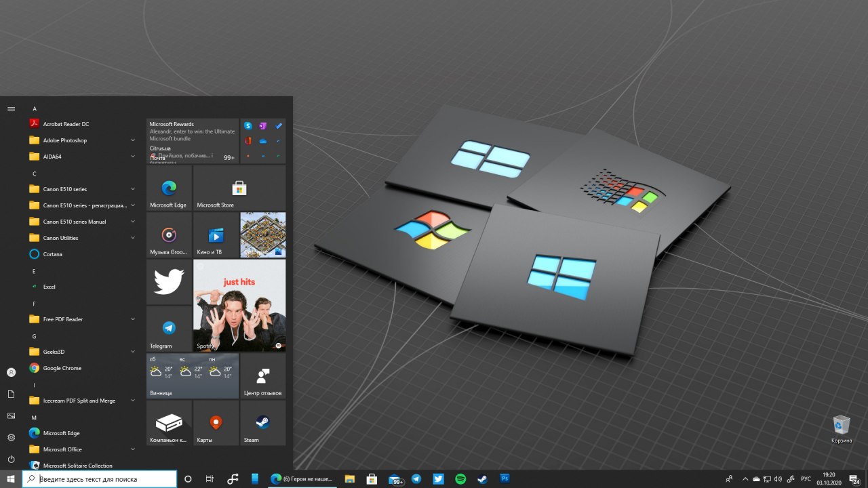
Task: Click the Windows Start button
Action: pos(11,479)
